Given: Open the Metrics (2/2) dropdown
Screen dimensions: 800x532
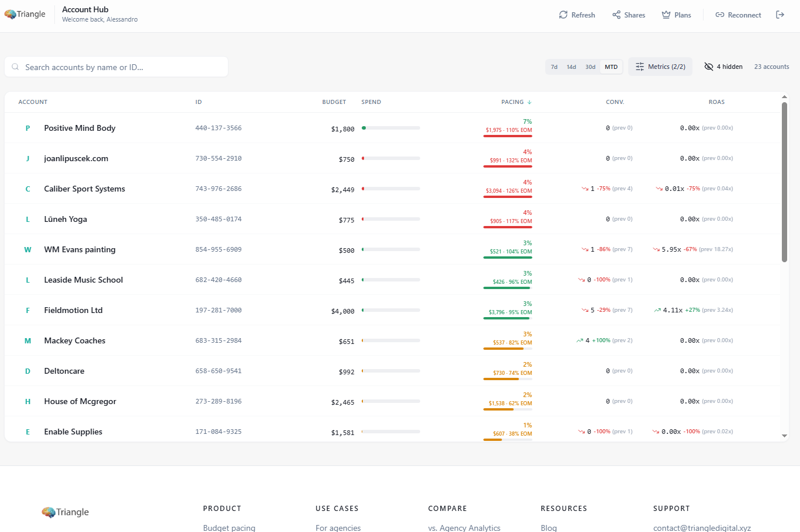Looking at the screenshot, I should pos(660,67).
